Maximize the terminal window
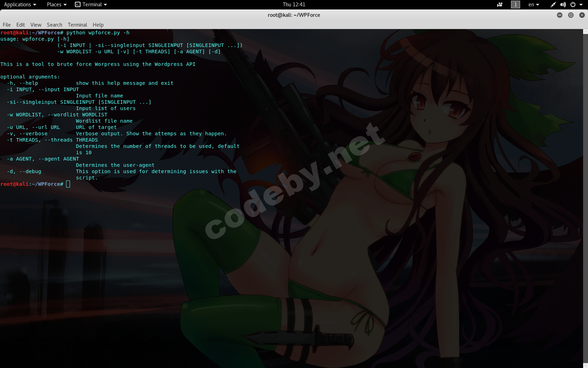The height and width of the screenshot is (368, 588). click(571, 15)
